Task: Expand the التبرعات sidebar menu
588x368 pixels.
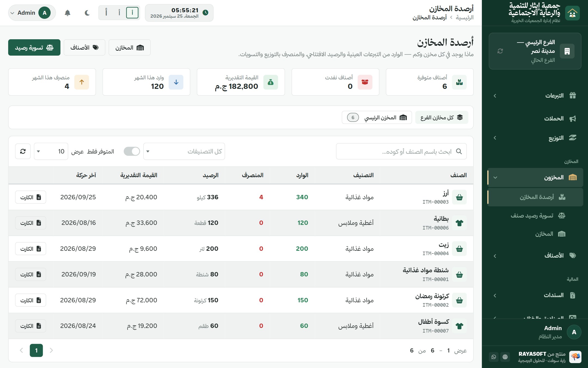Action: 535,96
